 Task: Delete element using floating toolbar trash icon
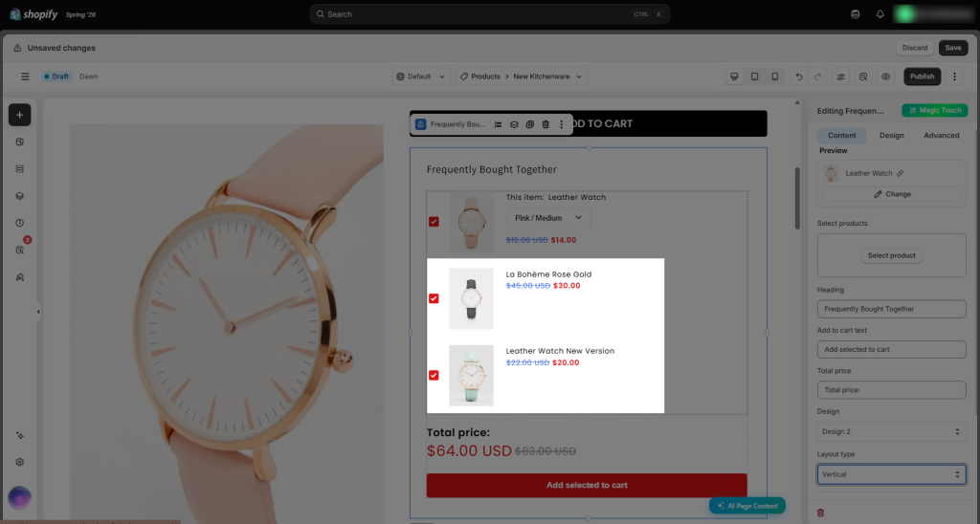click(546, 124)
